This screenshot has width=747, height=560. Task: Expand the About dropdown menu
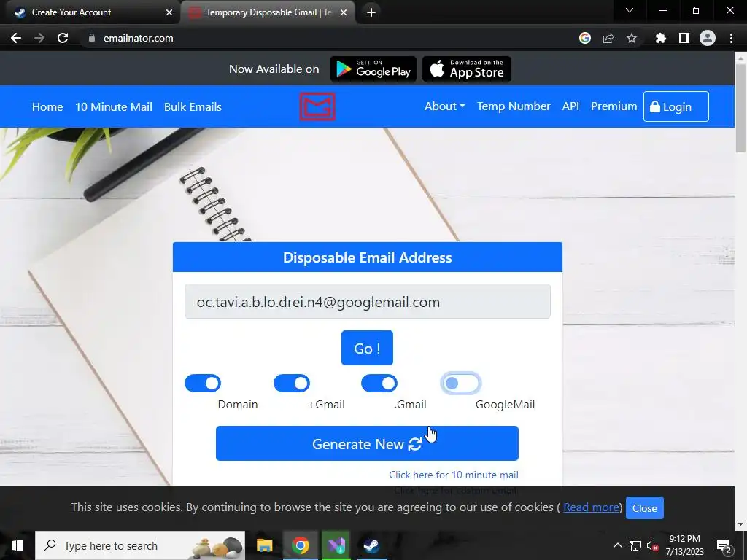tap(444, 106)
